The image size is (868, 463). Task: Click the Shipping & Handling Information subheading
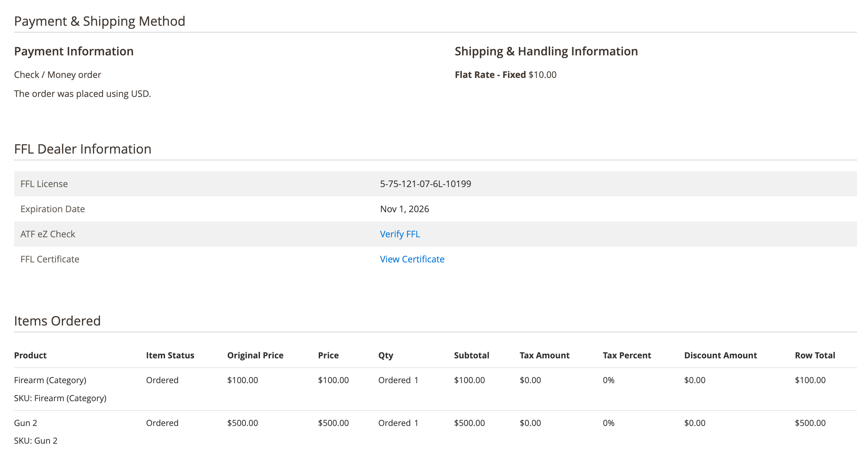click(x=546, y=51)
